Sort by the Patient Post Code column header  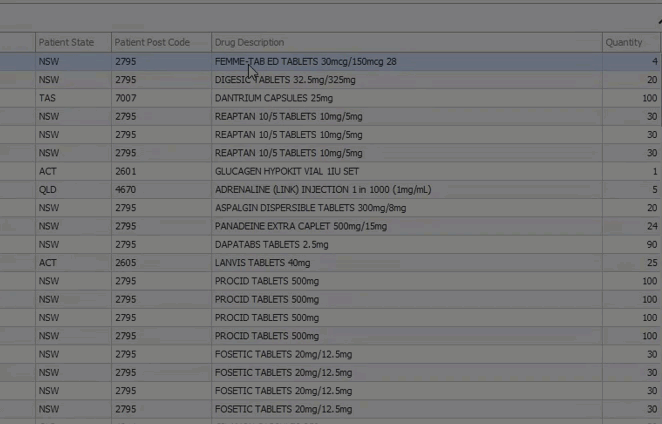[x=161, y=42]
